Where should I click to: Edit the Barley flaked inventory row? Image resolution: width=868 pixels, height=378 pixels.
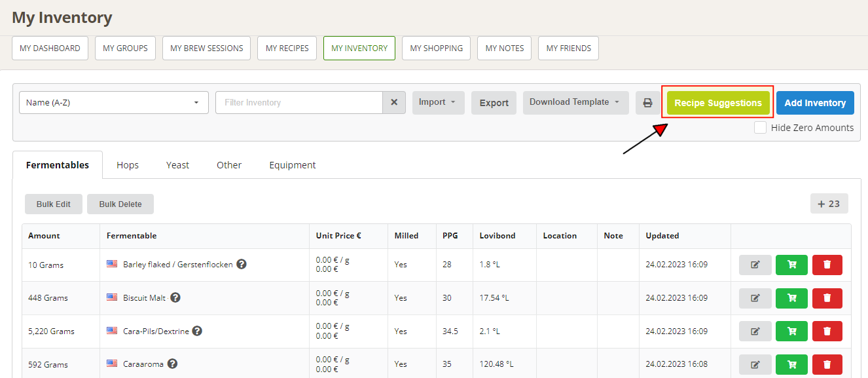tap(755, 265)
